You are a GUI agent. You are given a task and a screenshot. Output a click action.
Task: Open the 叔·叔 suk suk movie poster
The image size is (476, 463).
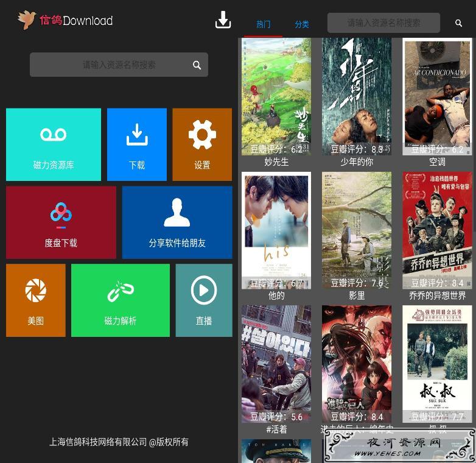(x=437, y=364)
